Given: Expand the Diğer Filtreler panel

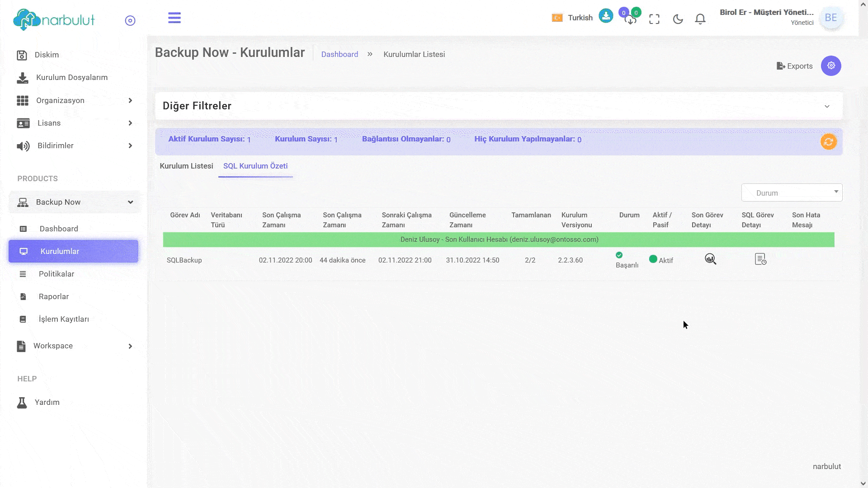Looking at the screenshot, I should (499, 106).
